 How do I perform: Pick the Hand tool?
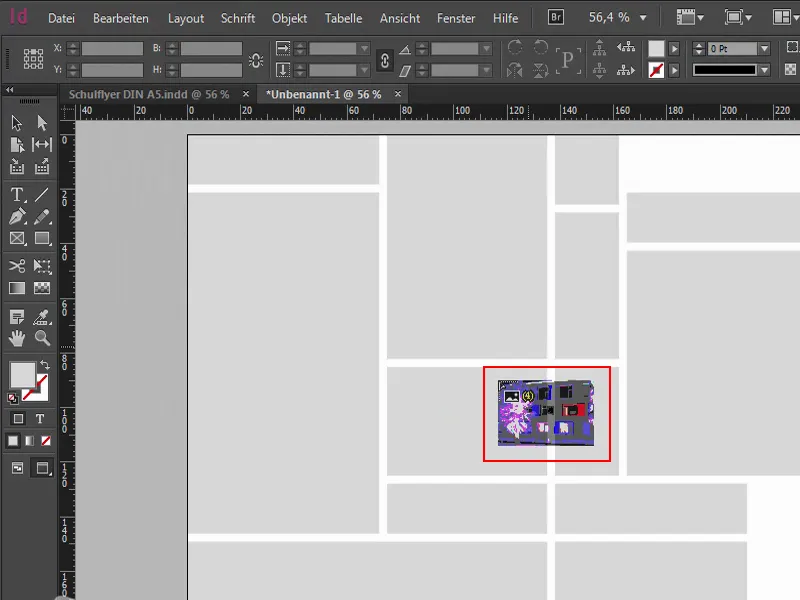(17, 338)
